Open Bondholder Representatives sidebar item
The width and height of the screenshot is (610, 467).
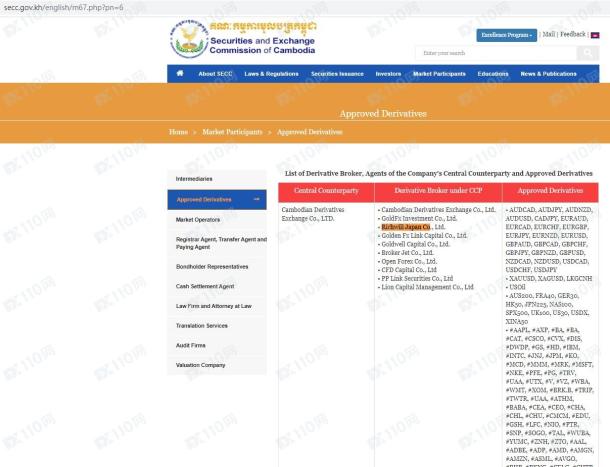tap(217, 267)
